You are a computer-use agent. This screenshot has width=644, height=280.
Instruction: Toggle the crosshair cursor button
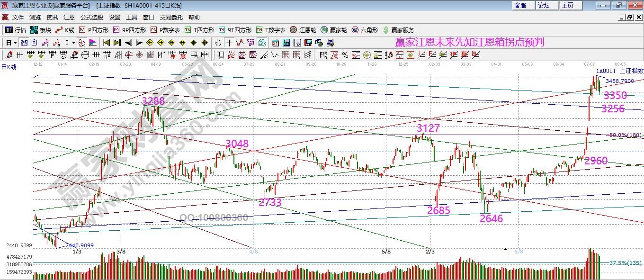click(229, 43)
